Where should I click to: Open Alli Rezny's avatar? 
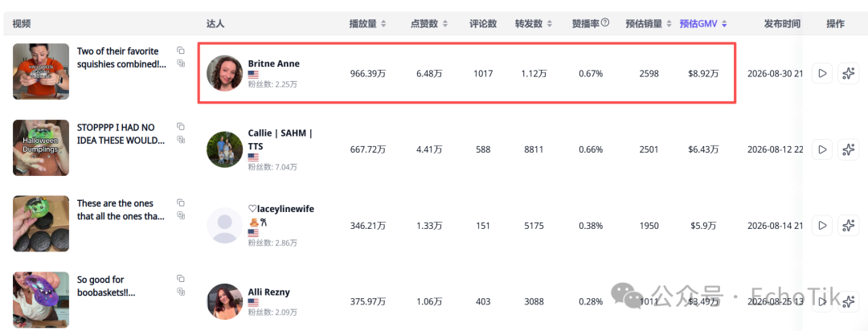pyautogui.click(x=225, y=301)
